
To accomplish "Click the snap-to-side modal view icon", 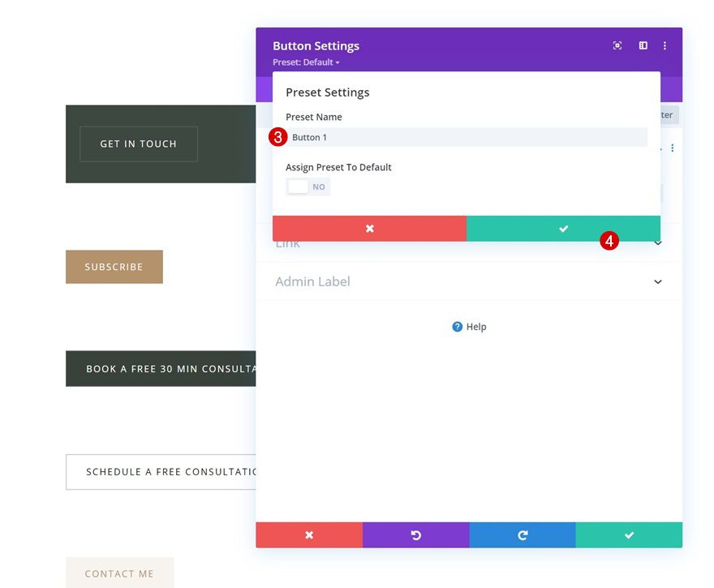I will tap(642, 45).
